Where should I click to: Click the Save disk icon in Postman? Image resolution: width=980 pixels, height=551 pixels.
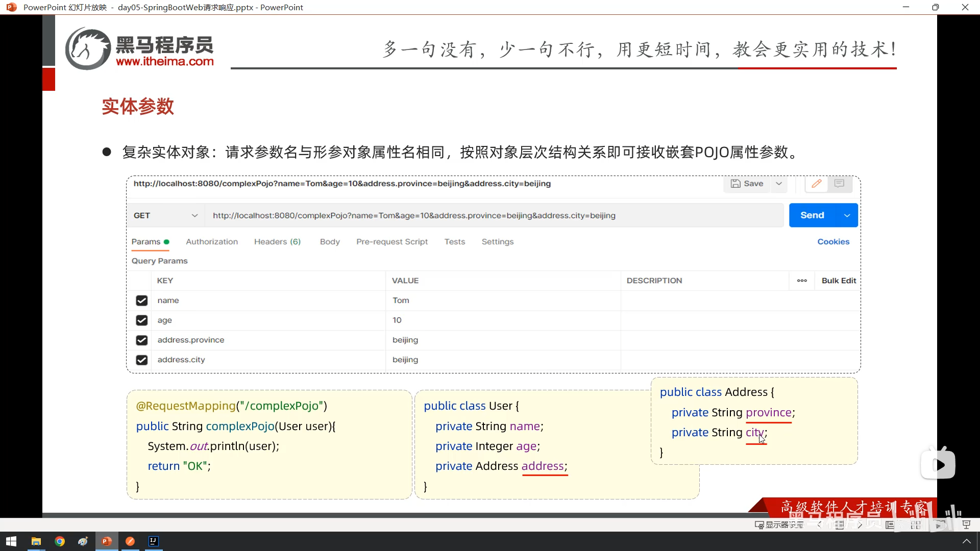coord(735,184)
